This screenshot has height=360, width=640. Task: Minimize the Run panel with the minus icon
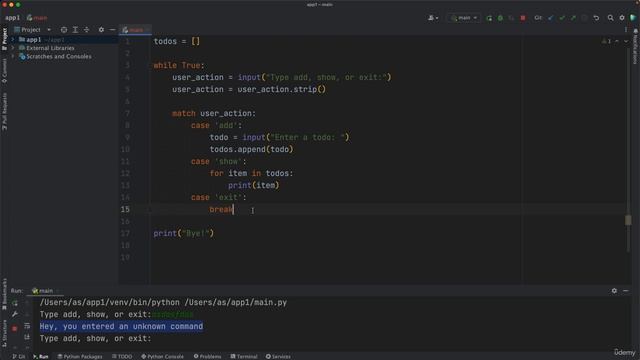[x=626, y=291]
